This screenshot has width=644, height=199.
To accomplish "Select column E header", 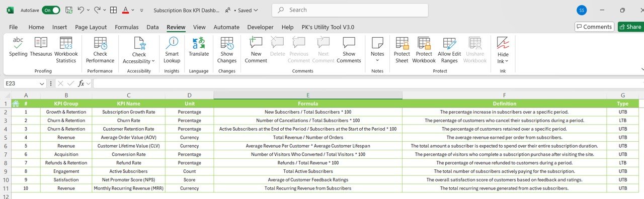I will pos(308,95).
